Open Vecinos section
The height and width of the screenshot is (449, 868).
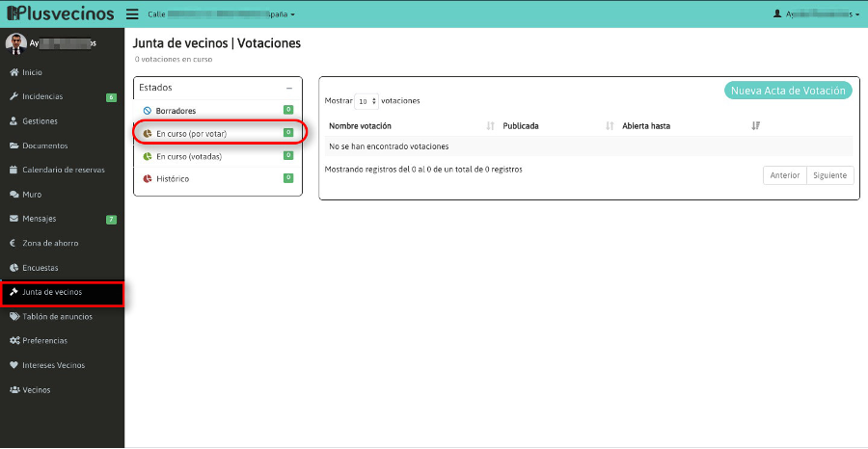coord(62,390)
